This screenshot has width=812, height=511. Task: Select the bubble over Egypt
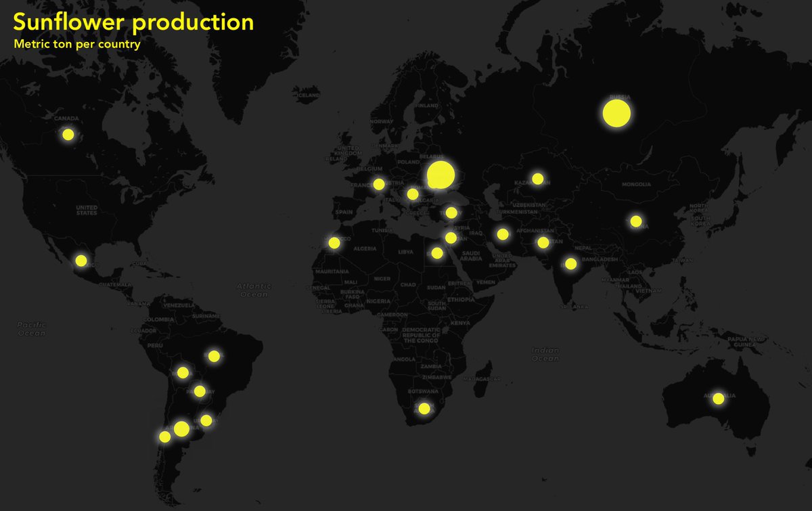point(437,253)
